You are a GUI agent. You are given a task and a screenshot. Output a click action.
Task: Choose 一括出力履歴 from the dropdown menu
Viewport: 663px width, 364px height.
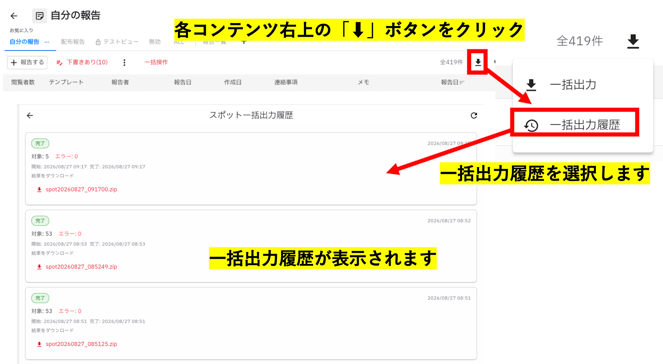574,125
